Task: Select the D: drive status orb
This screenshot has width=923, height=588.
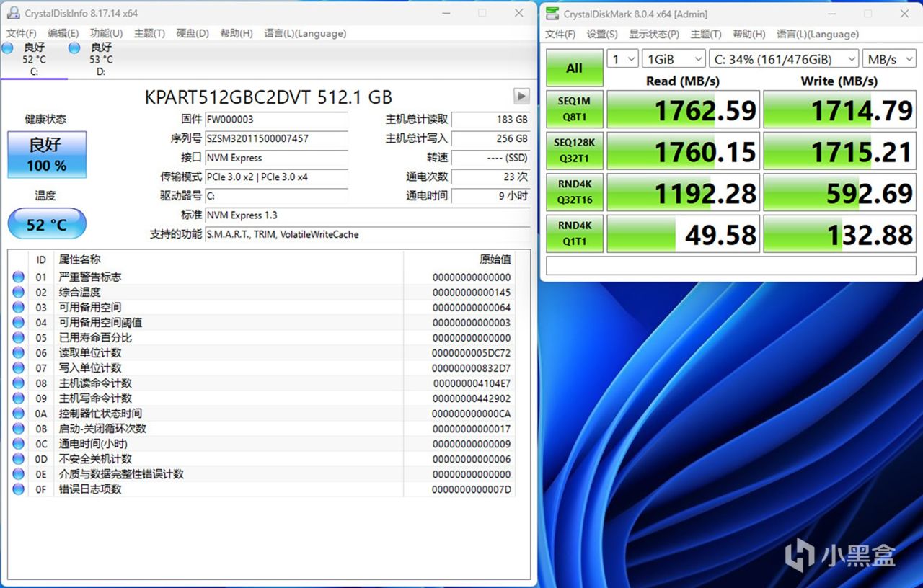Action: (74, 48)
